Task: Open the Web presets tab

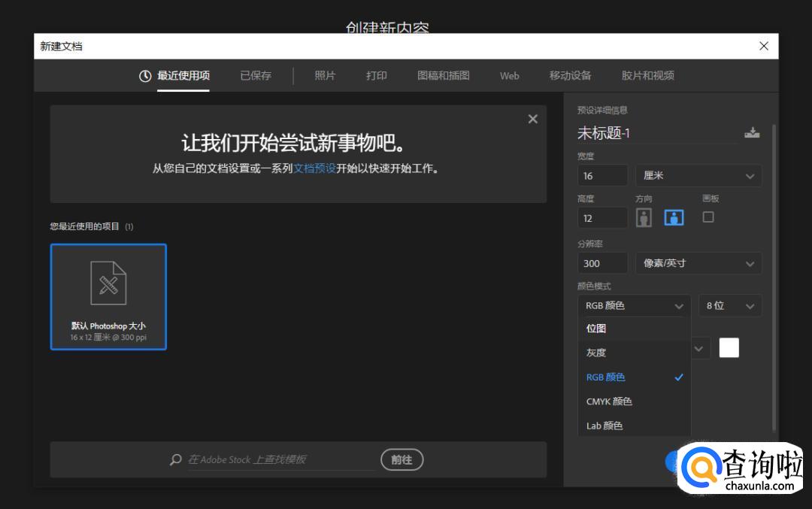Action: coord(510,76)
